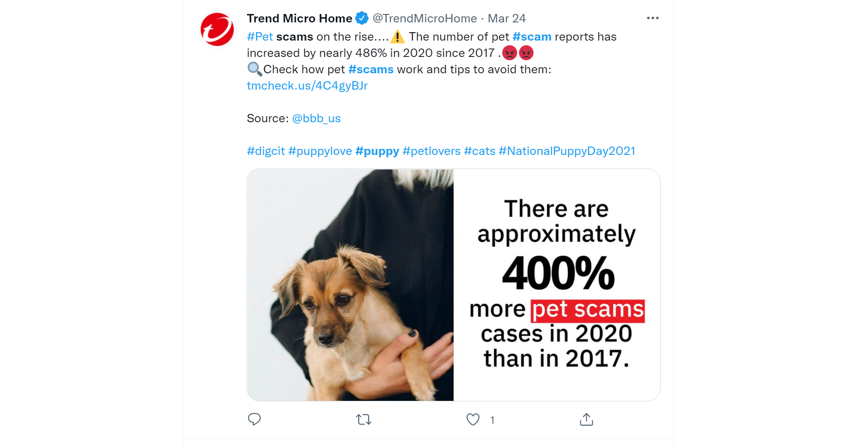Browse the bold #puppy hashtag
The width and height of the screenshot is (868, 448).
tap(377, 151)
